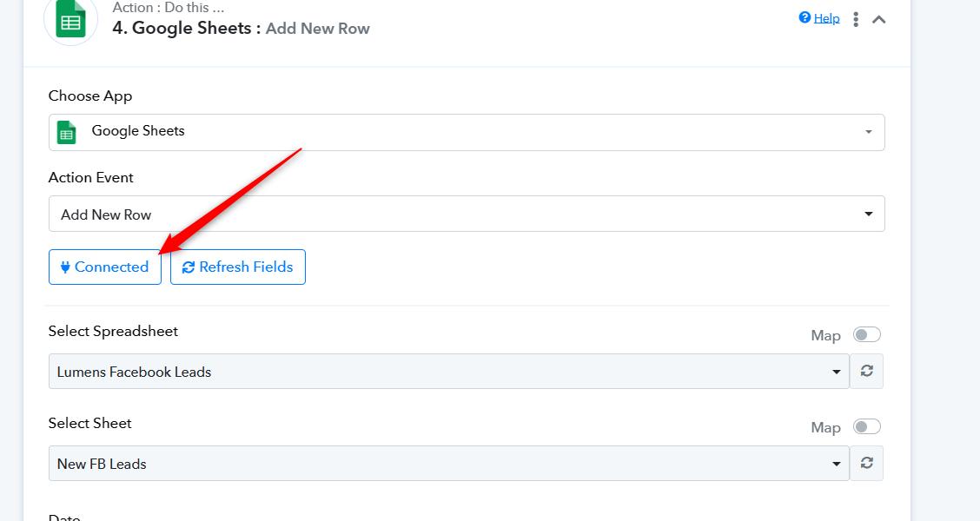The height and width of the screenshot is (521, 980).
Task: Open the Action Event dropdown
Action: [467, 214]
